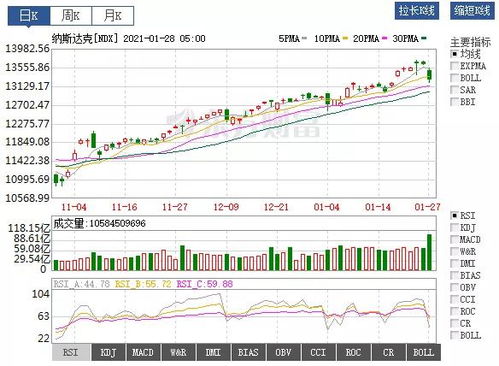Screen dimensions: 499x366
Task: Check the BBI main indicator option
Action: (454, 102)
